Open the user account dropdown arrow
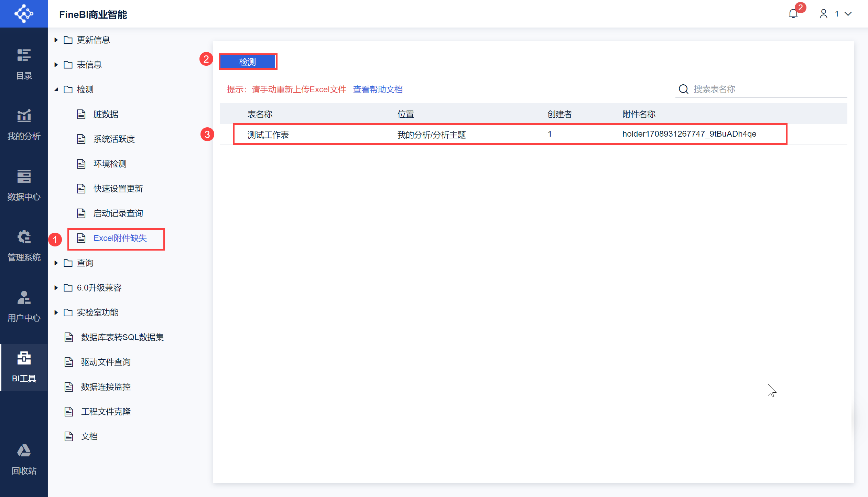Screen dimensions: 868x497 [x=848, y=14]
